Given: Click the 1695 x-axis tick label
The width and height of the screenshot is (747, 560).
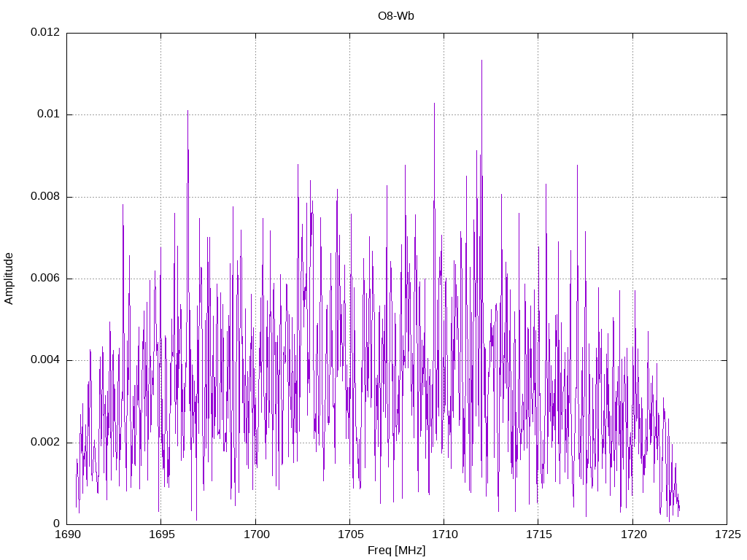Looking at the screenshot, I should (161, 534).
